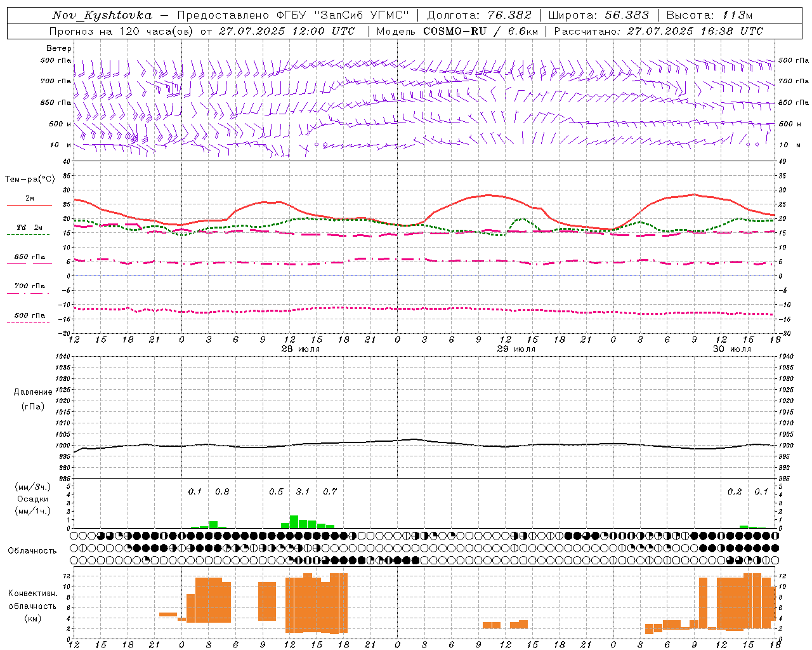Click the dashed line sample under Td 2м legend
Image resolution: width=812 pixels, height=650 pixels.
pyautogui.click(x=29, y=235)
